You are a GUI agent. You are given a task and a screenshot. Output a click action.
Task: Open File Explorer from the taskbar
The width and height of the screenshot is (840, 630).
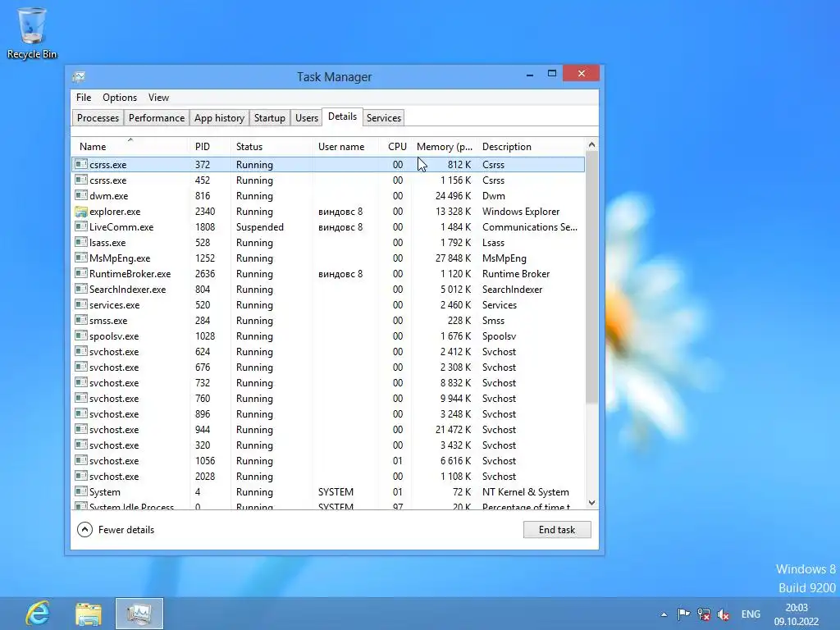tap(89, 614)
